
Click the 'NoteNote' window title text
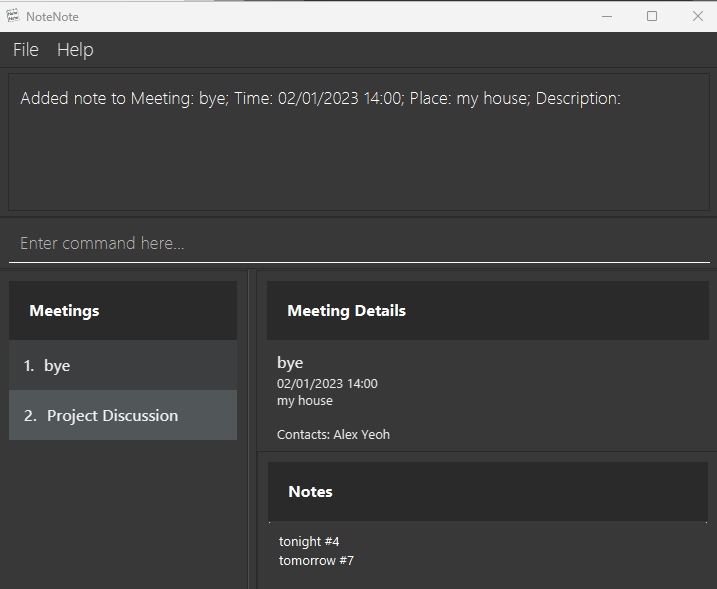click(52, 17)
